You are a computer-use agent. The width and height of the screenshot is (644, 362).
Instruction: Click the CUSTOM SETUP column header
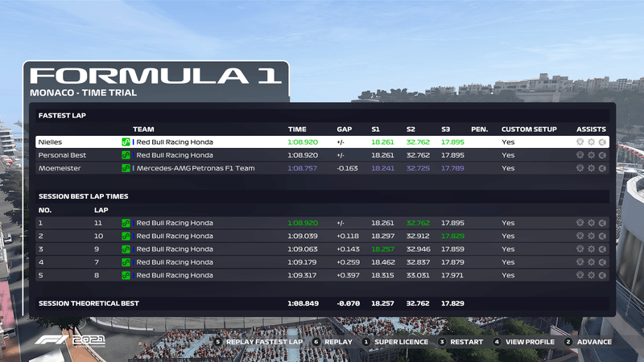(x=529, y=130)
